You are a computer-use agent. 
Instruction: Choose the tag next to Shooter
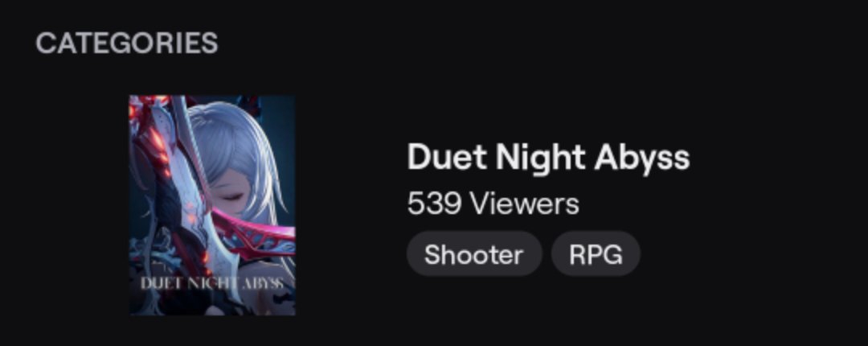click(x=596, y=254)
